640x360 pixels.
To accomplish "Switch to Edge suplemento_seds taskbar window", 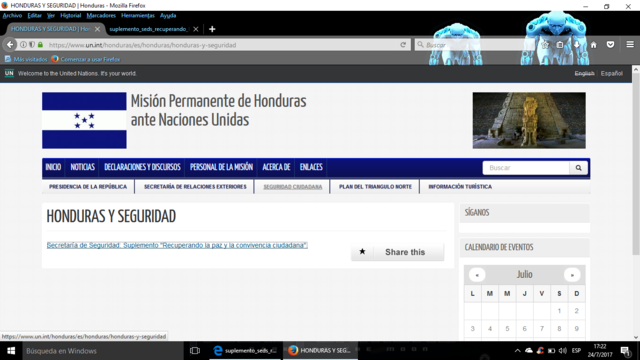I will click(245, 351).
